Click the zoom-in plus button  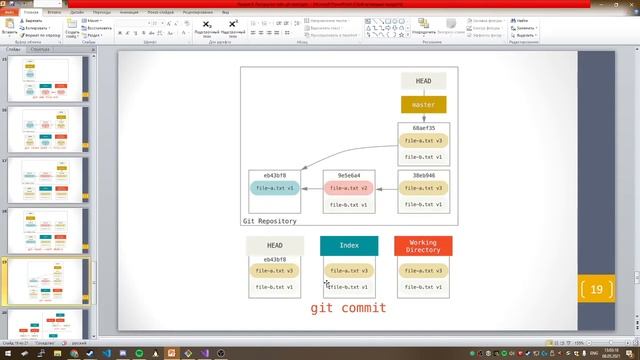(627, 343)
